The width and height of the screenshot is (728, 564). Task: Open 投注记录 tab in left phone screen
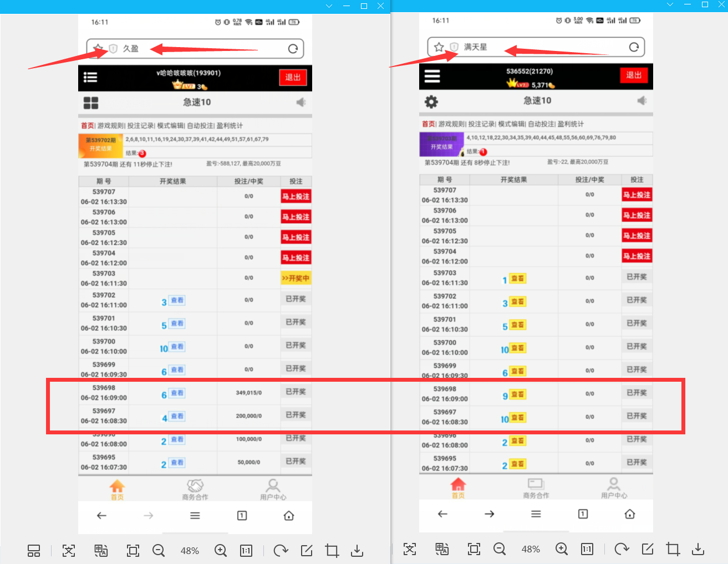point(141,126)
